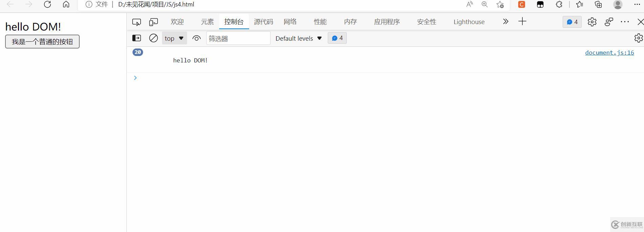The image size is (644, 232).
Task: Open the 应用程序 tab
Action: click(x=387, y=22)
